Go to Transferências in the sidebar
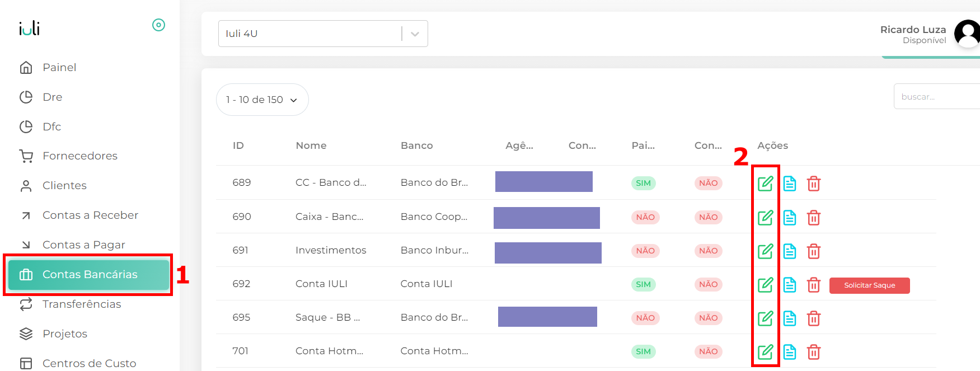 82,304
